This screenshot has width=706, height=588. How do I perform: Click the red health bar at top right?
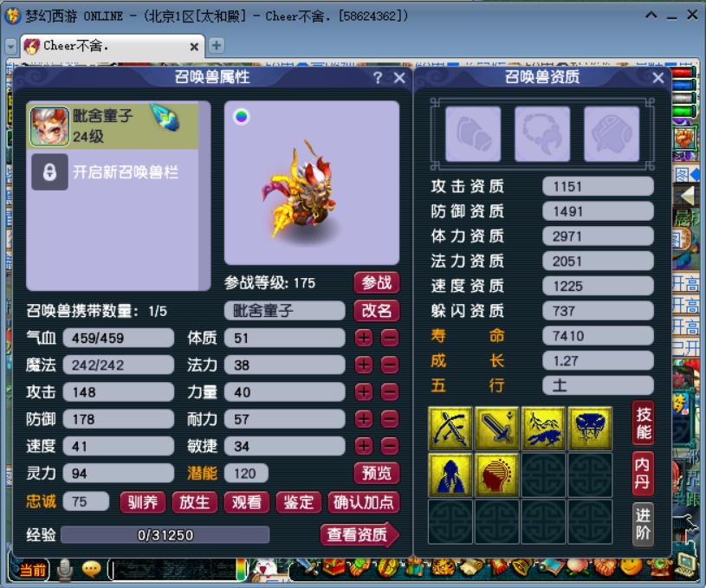click(x=682, y=73)
